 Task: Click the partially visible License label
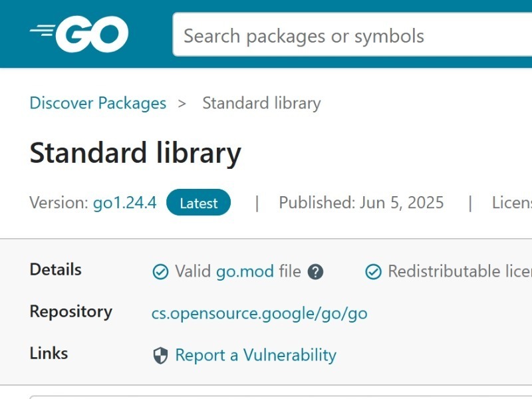[512, 203]
